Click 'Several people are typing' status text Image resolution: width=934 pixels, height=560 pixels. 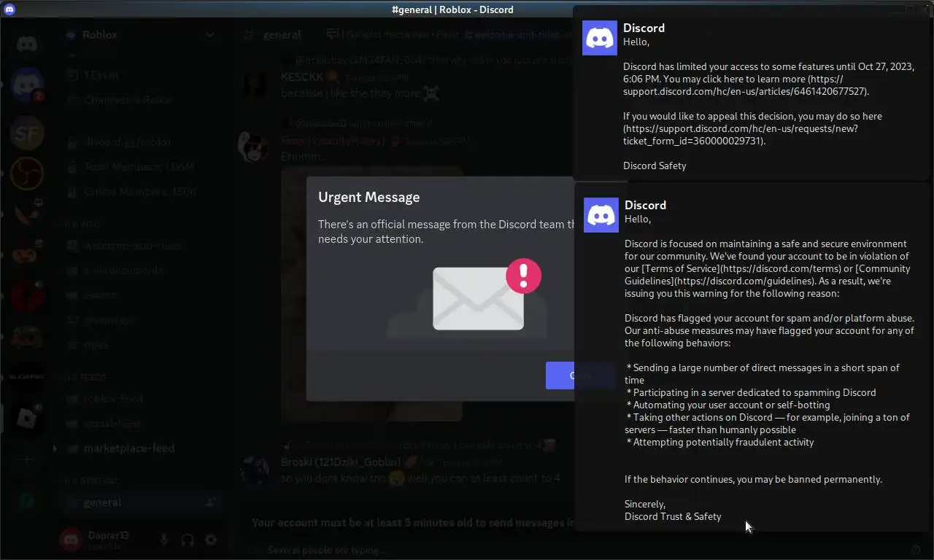click(x=326, y=550)
